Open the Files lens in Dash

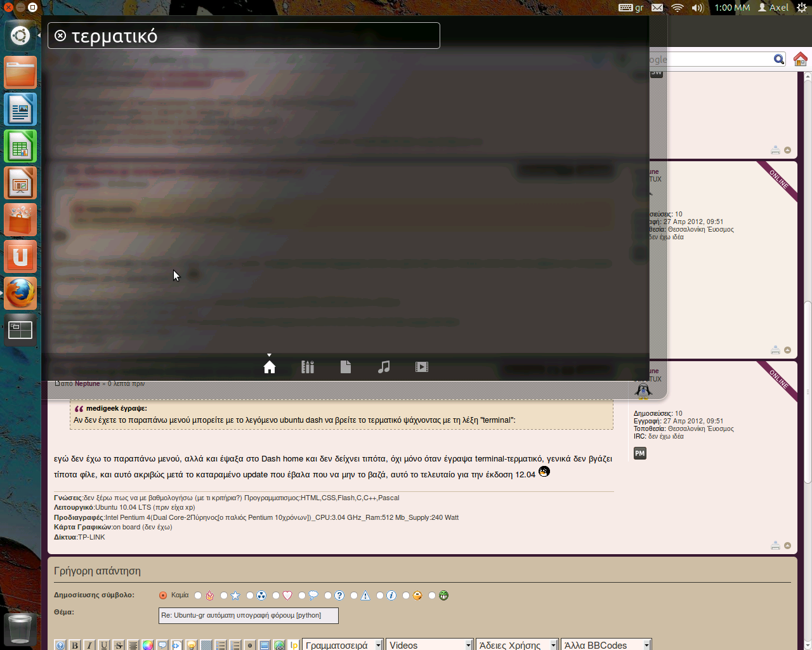(346, 367)
